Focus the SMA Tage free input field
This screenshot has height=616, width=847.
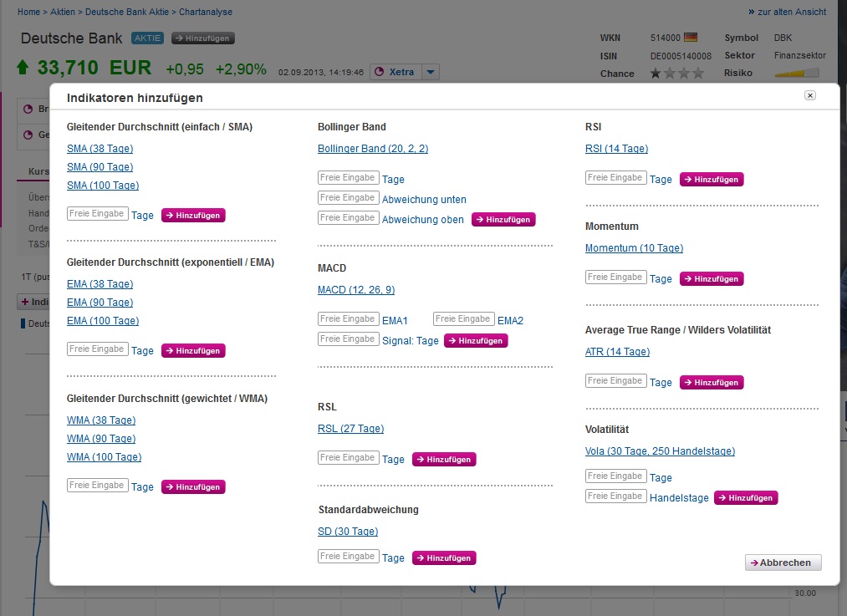(98, 214)
